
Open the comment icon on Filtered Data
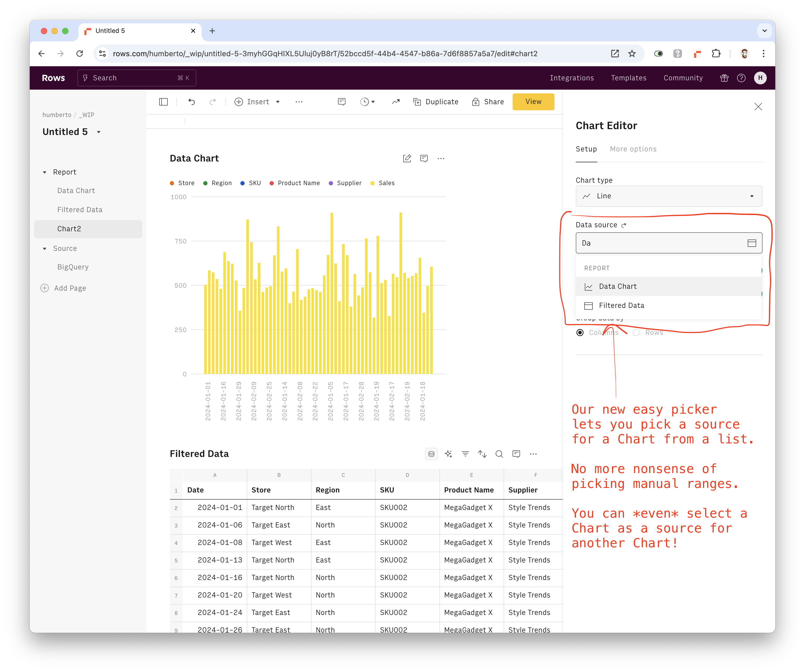[x=516, y=454]
